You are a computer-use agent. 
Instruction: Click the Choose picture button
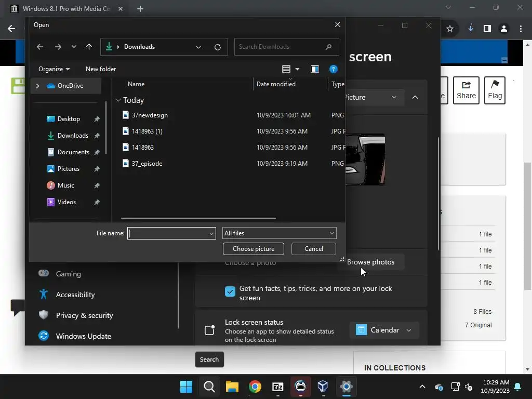pyautogui.click(x=254, y=249)
